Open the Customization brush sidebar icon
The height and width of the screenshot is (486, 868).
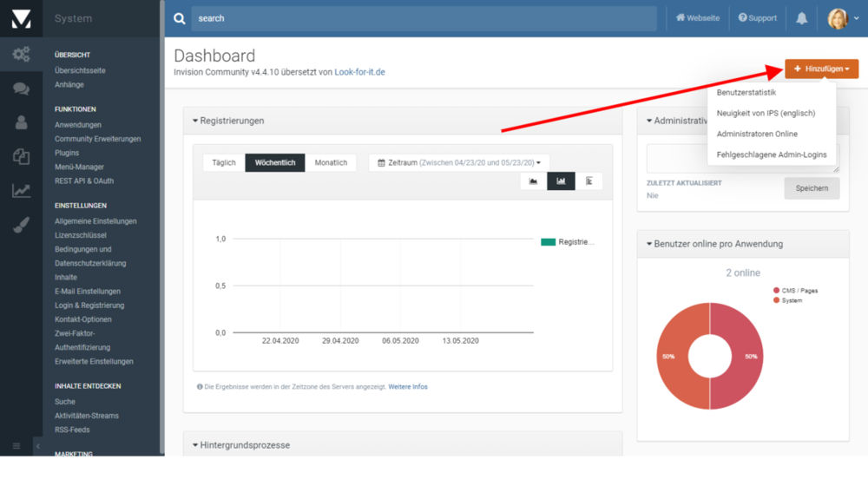[x=21, y=225]
